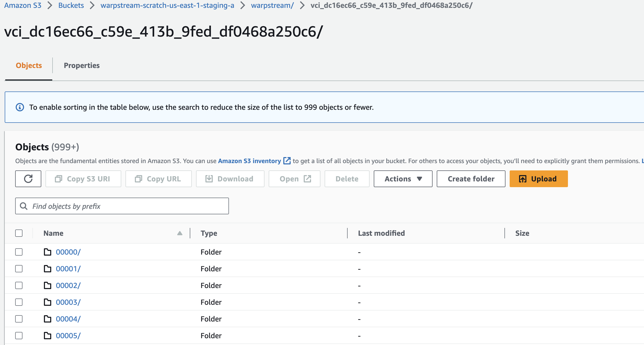Go to warpstream/ in the breadcrumb
This screenshot has width=644, height=345.
272,5
